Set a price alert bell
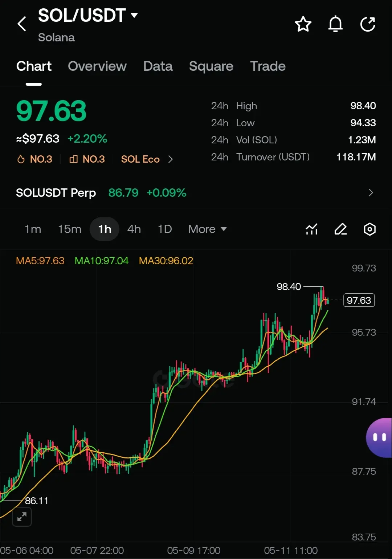This screenshot has width=392, height=559. point(335,24)
